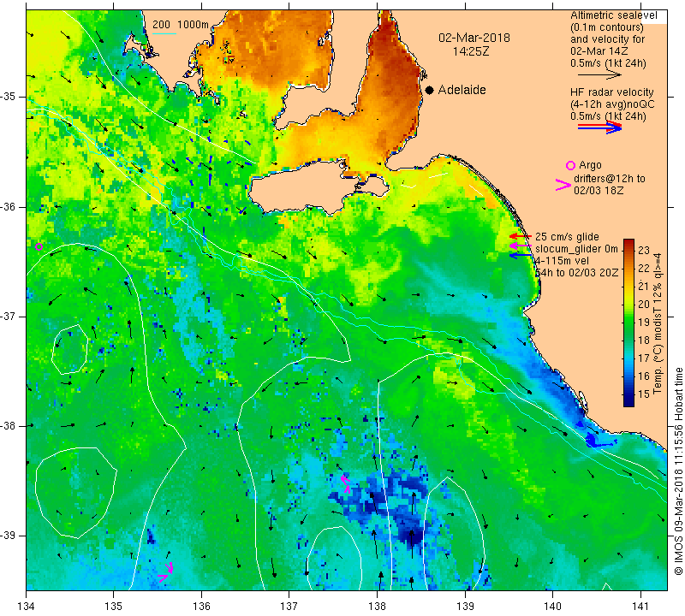Click the '4-115m vel' label
The width and height of the screenshot is (685, 616).
(x=563, y=261)
